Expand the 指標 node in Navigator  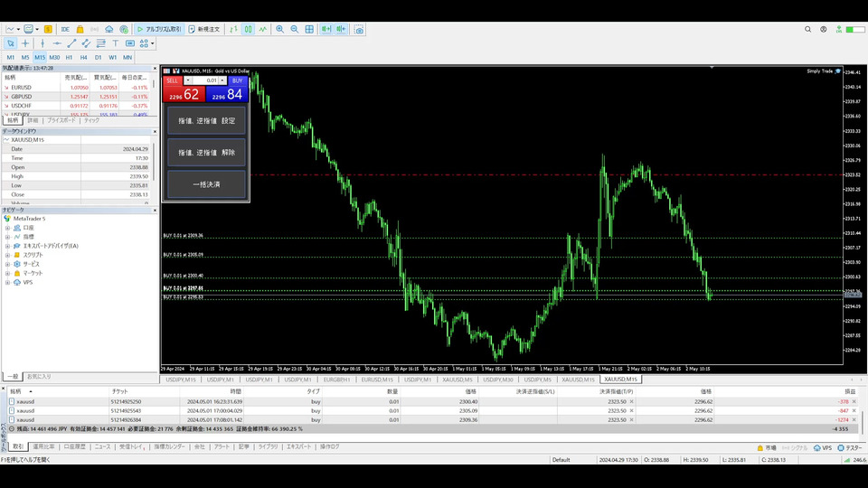click(8, 237)
